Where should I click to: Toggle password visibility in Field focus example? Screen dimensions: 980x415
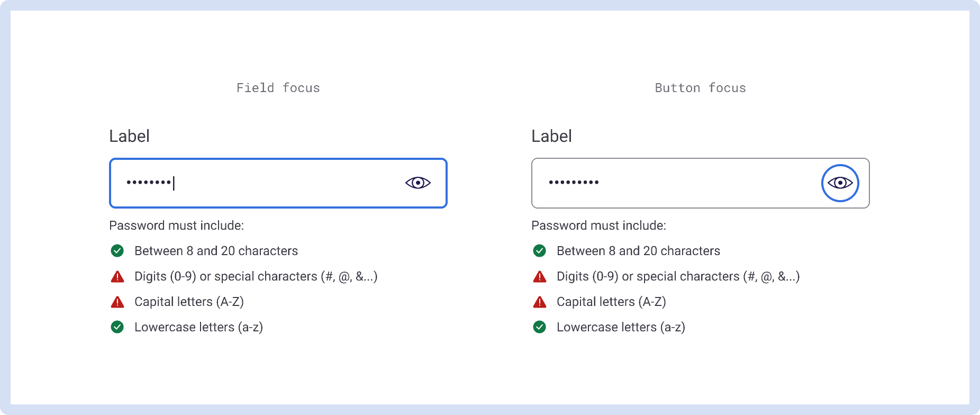418,183
